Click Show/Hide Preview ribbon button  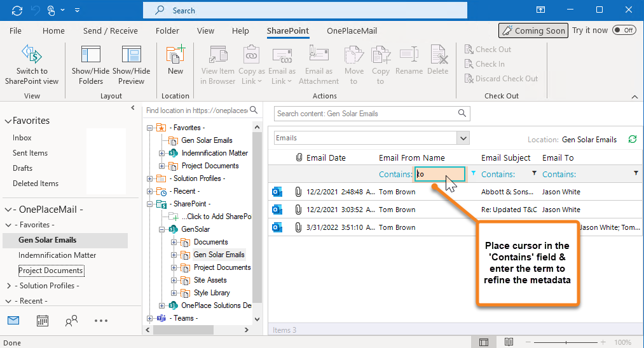(x=131, y=64)
